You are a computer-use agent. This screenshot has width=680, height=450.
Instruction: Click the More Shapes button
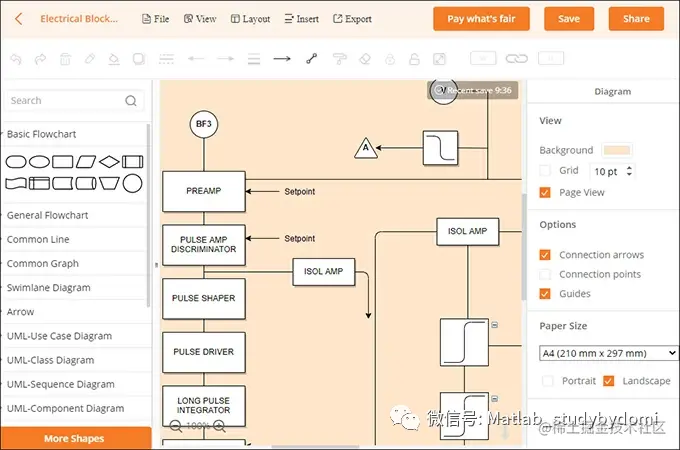76,438
